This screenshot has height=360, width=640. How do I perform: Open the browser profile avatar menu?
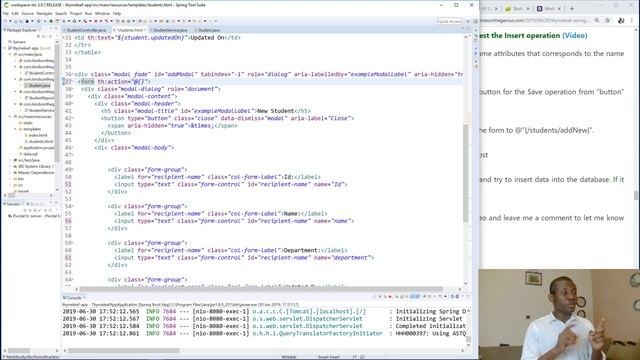point(621,20)
